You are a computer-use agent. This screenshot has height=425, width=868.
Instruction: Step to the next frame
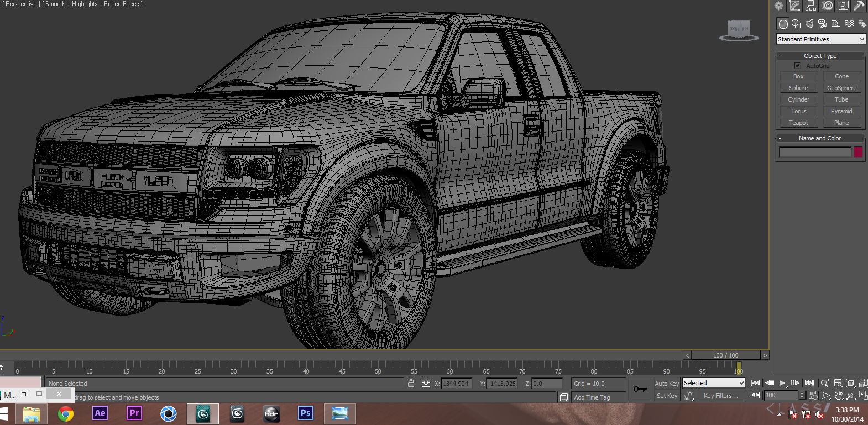(796, 383)
